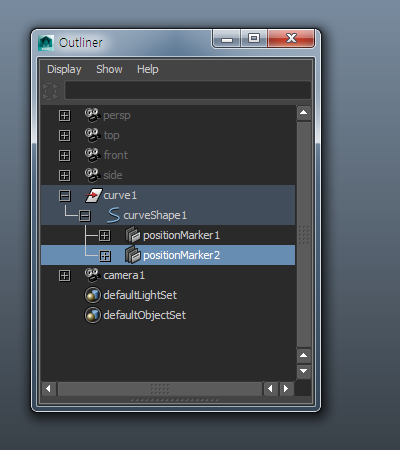Click the positionMarker1 node icon
The width and height of the screenshot is (400, 450).
pos(133,235)
